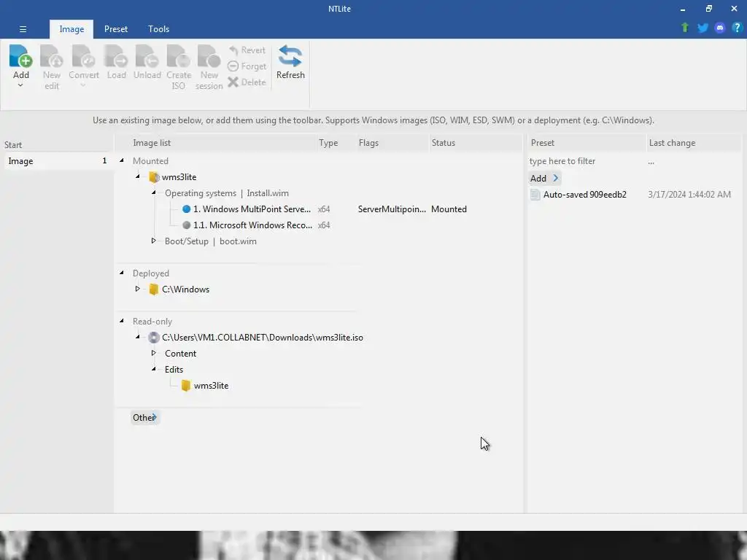Collapse the Edits node
The width and height of the screenshot is (747, 560).
point(153,369)
